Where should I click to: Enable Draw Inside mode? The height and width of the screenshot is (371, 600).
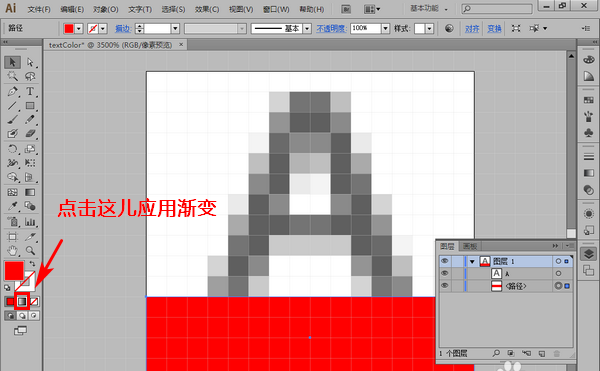34,316
